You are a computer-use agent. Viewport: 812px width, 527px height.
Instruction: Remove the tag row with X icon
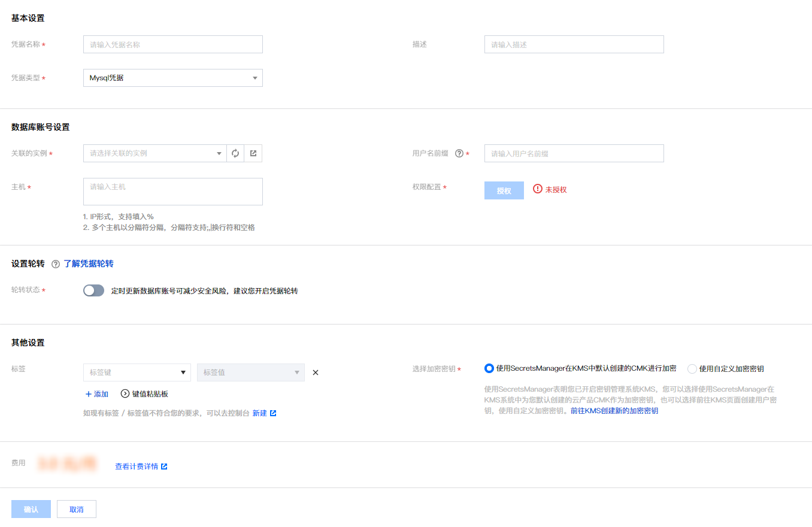click(x=316, y=372)
